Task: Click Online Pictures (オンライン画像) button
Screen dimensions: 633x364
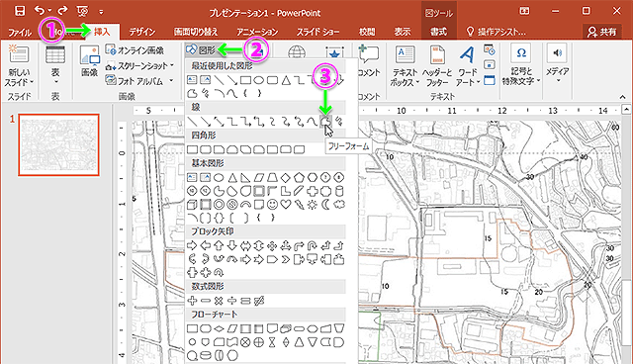Action: coord(135,50)
